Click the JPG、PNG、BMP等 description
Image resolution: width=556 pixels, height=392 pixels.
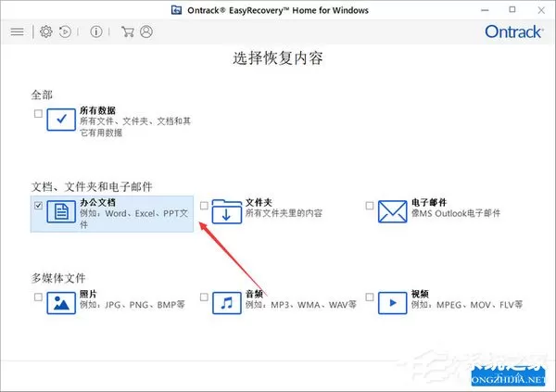133,305
